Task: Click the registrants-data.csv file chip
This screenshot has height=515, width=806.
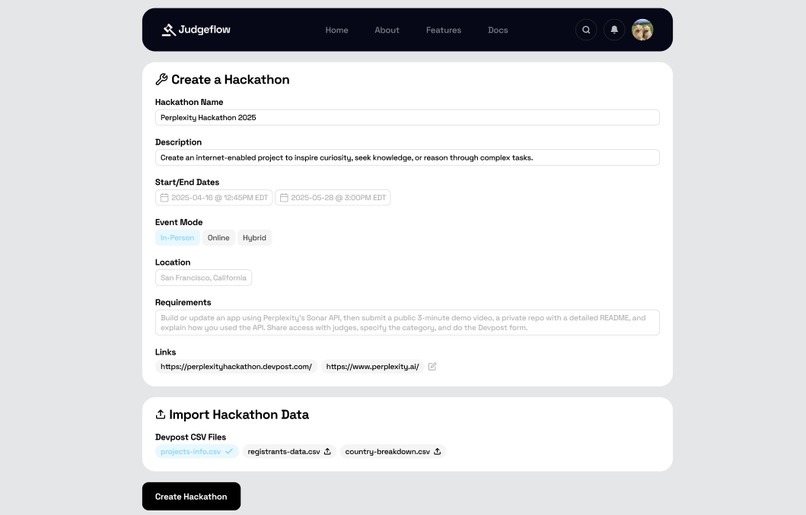Action: point(289,451)
